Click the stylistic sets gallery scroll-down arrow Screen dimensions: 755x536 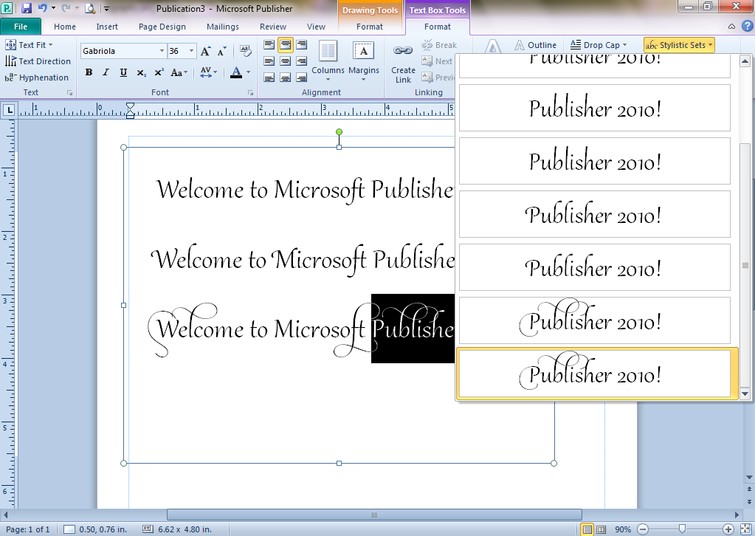745,393
